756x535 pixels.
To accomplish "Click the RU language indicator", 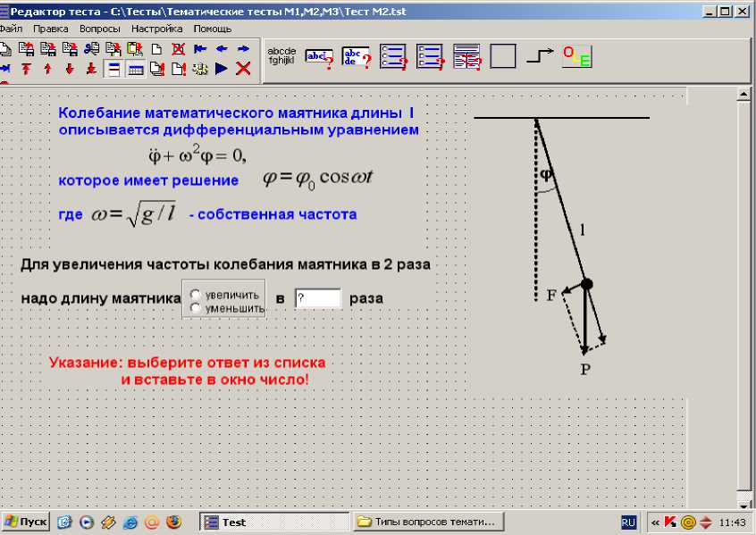I will (x=628, y=522).
